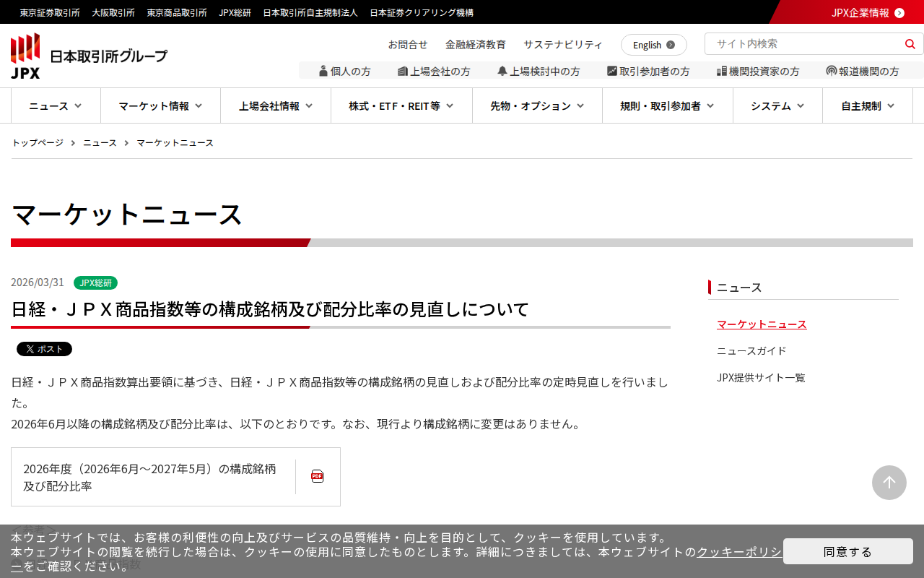924x578 pixels.
Task: Click the broadcast icon for 報道機関の方
Action: tap(832, 71)
